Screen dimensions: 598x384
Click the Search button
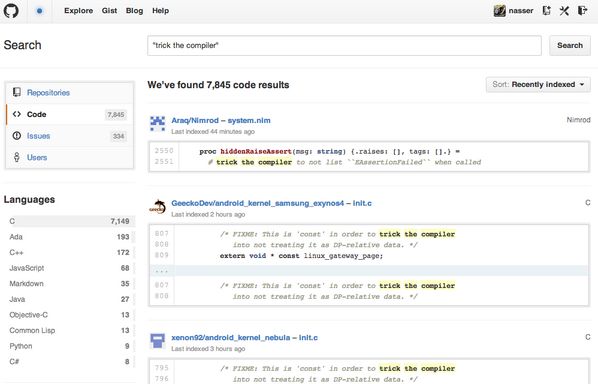click(x=570, y=45)
